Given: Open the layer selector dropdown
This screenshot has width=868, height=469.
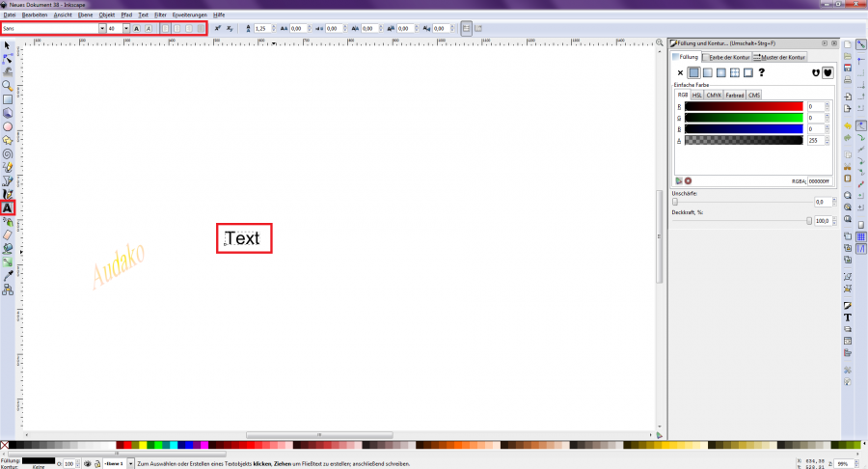Looking at the screenshot, I should pyautogui.click(x=129, y=464).
